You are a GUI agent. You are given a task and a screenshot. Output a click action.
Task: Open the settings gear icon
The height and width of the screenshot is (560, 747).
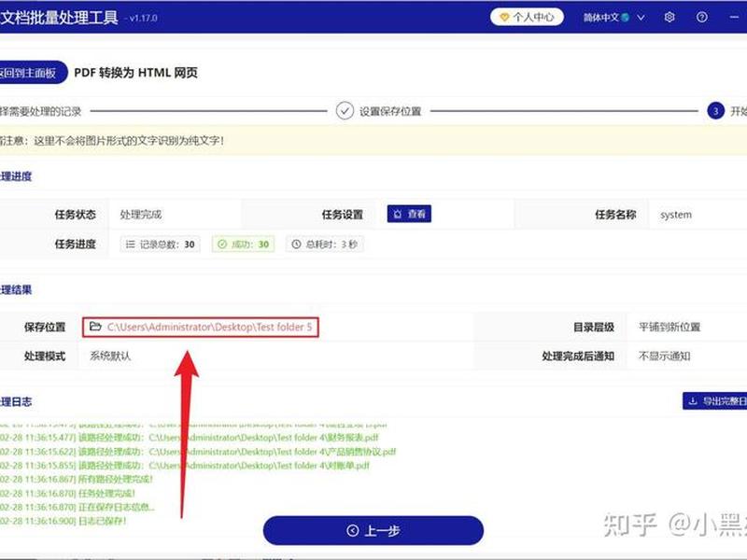click(x=669, y=17)
